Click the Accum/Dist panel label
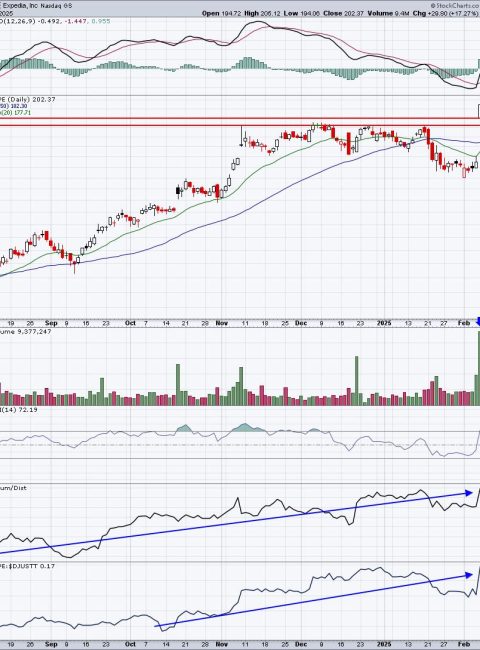This screenshot has width=480, height=650. click(14, 488)
